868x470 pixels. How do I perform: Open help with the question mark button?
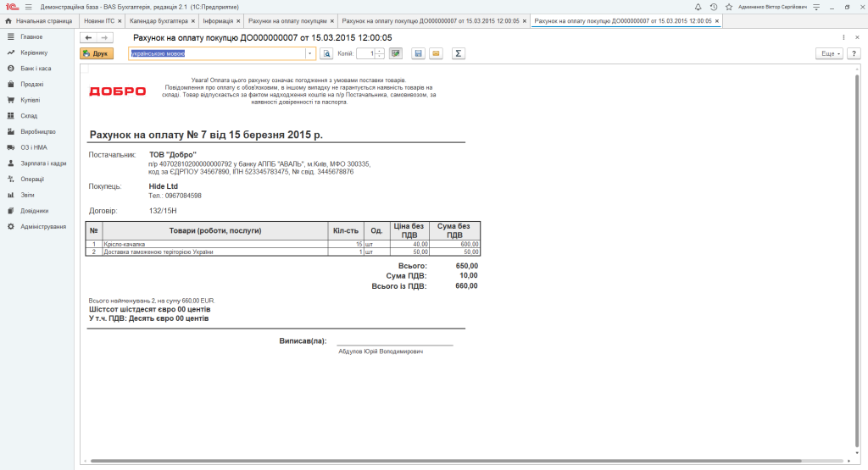click(854, 53)
